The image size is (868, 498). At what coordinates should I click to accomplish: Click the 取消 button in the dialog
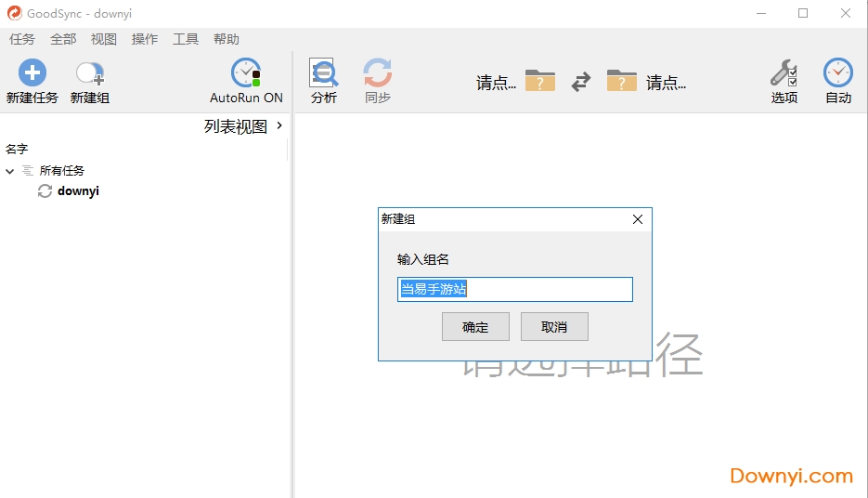coord(554,327)
